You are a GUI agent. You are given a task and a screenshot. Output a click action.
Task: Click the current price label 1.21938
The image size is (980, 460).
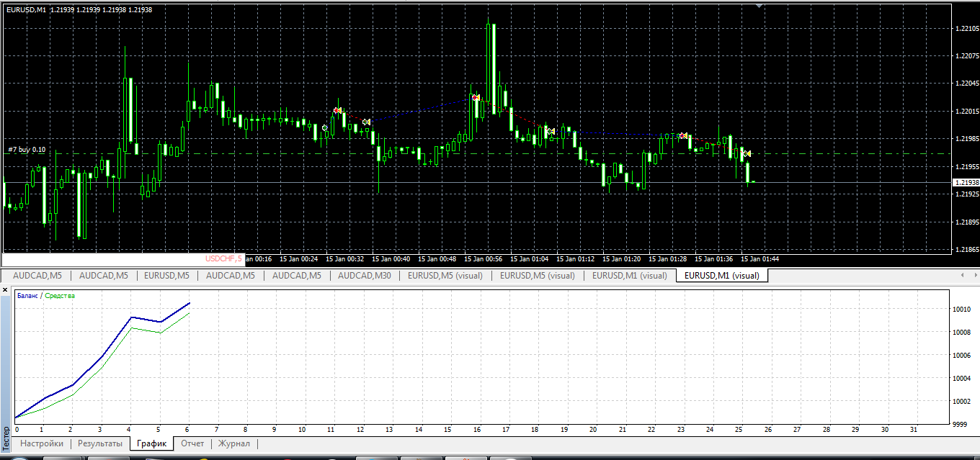point(965,183)
